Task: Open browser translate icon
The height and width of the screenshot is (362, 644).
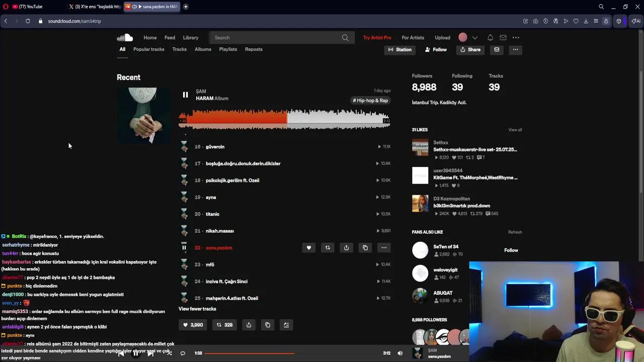Action: [x=555, y=21]
